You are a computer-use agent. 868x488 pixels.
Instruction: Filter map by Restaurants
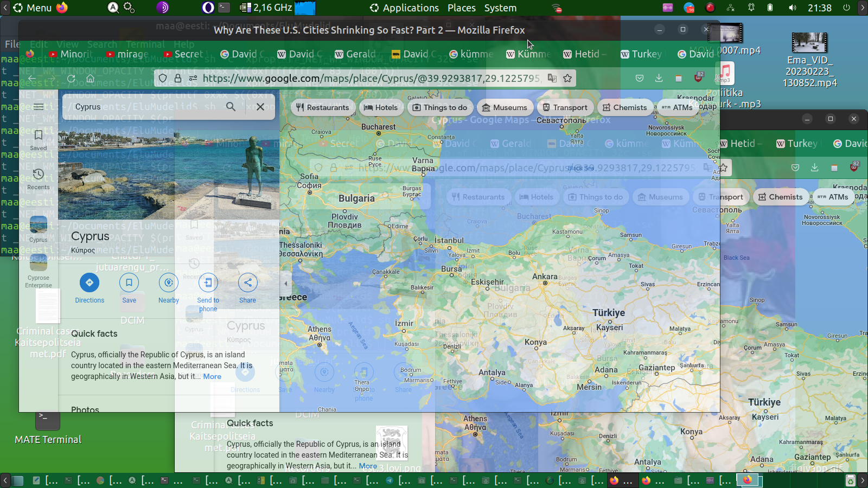323,107
